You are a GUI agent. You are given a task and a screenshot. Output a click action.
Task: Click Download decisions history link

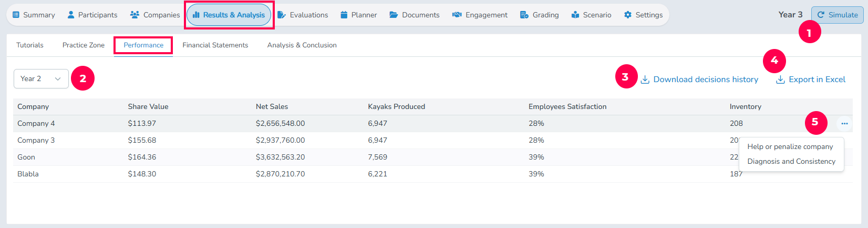[x=706, y=80]
